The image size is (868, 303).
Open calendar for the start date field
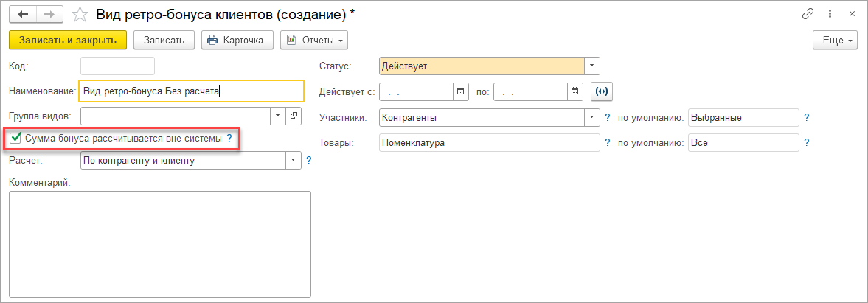pyautogui.click(x=462, y=91)
